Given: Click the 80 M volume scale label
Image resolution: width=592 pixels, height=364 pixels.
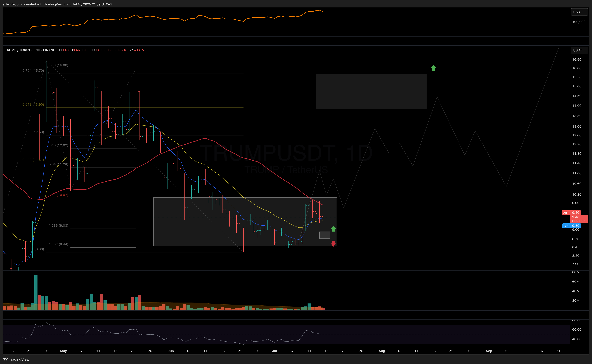Looking at the screenshot, I should (576, 272).
